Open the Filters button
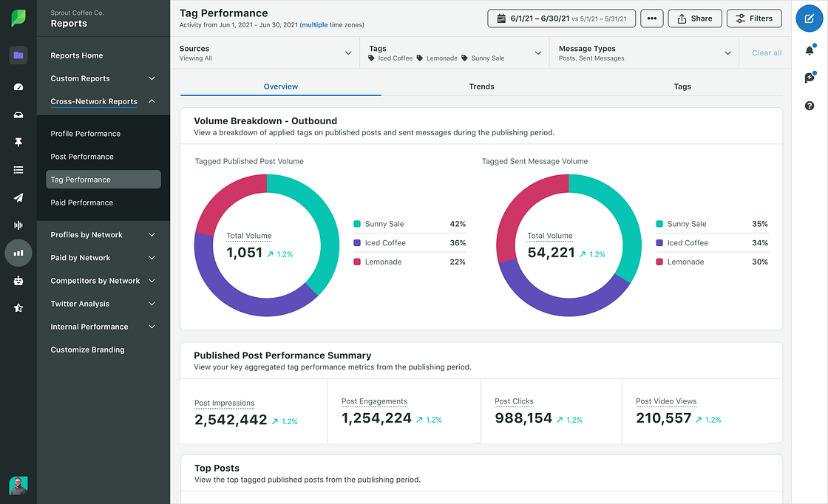The image size is (828, 504). pyautogui.click(x=754, y=18)
